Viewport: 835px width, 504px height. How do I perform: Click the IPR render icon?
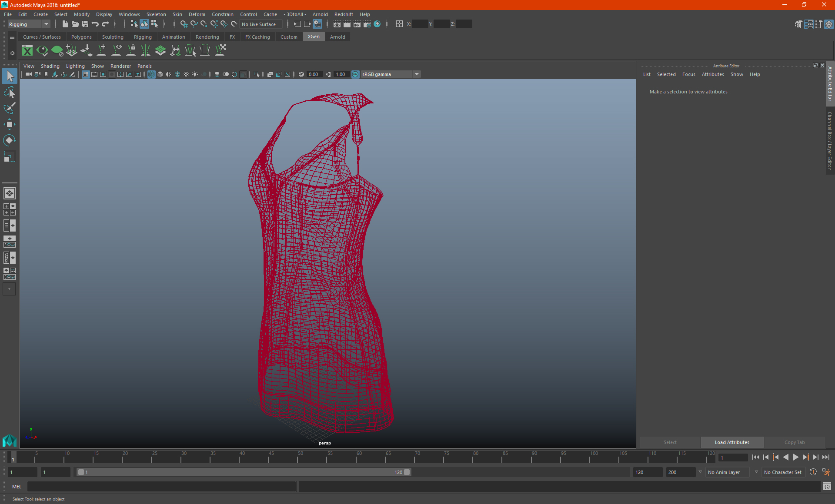coord(357,24)
